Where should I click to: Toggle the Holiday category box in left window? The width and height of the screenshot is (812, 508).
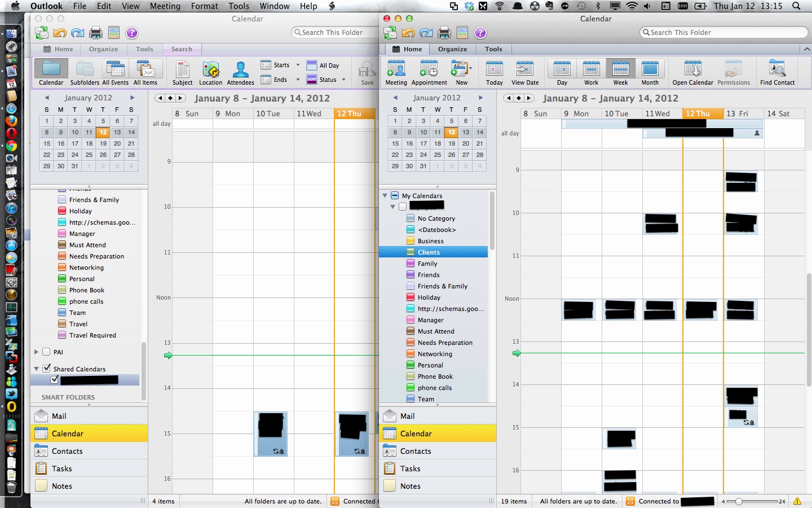click(x=62, y=211)
